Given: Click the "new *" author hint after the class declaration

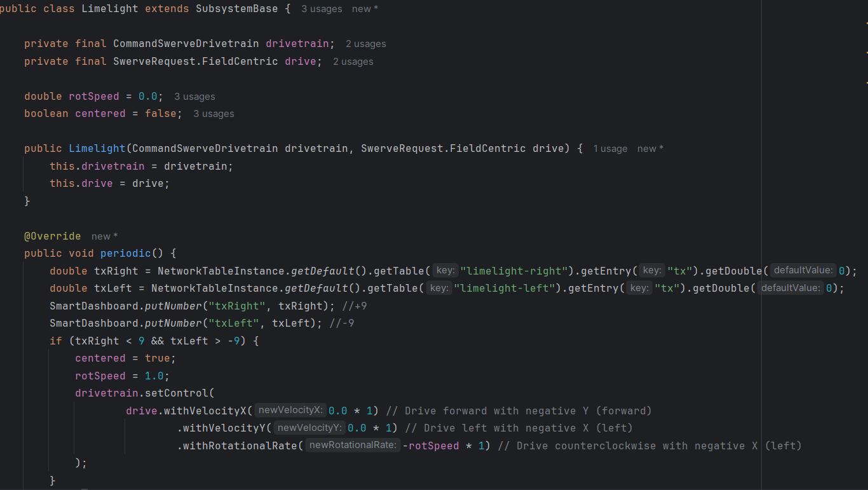Looking at the screenshot, I should [366, 9].
